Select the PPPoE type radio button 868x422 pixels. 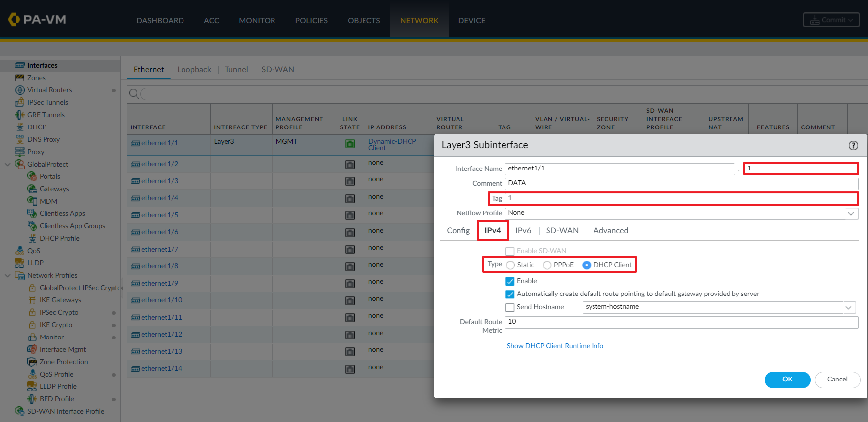pyautogui.click(x=547, y=265)
